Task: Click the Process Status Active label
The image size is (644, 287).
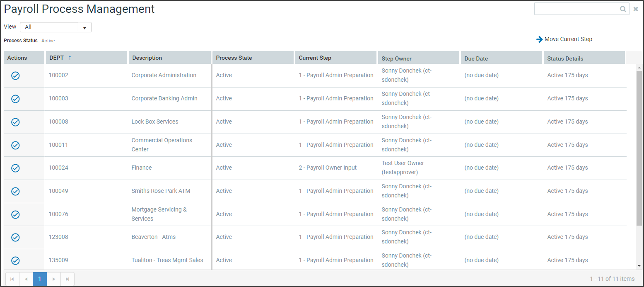Action: [x=29, y=41]
